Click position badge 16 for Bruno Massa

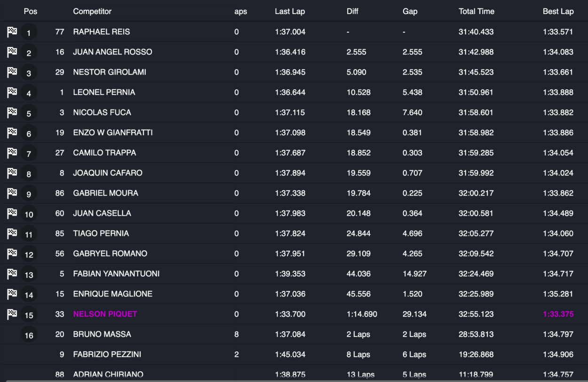[29, 335]
